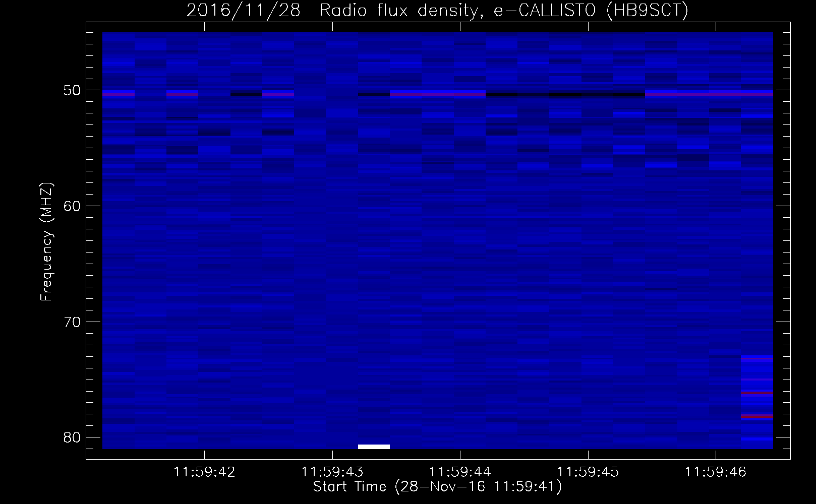This screenshot has height=504, width=816.
Task: Click the time tick label '11:59:44'
Action: (x=460, y=472)
